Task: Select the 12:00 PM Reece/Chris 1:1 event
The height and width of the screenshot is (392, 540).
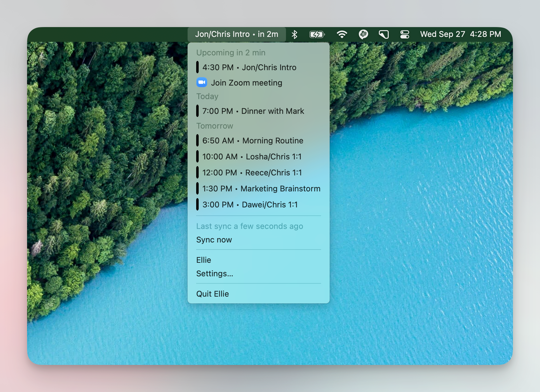Action: pos(259,173)
